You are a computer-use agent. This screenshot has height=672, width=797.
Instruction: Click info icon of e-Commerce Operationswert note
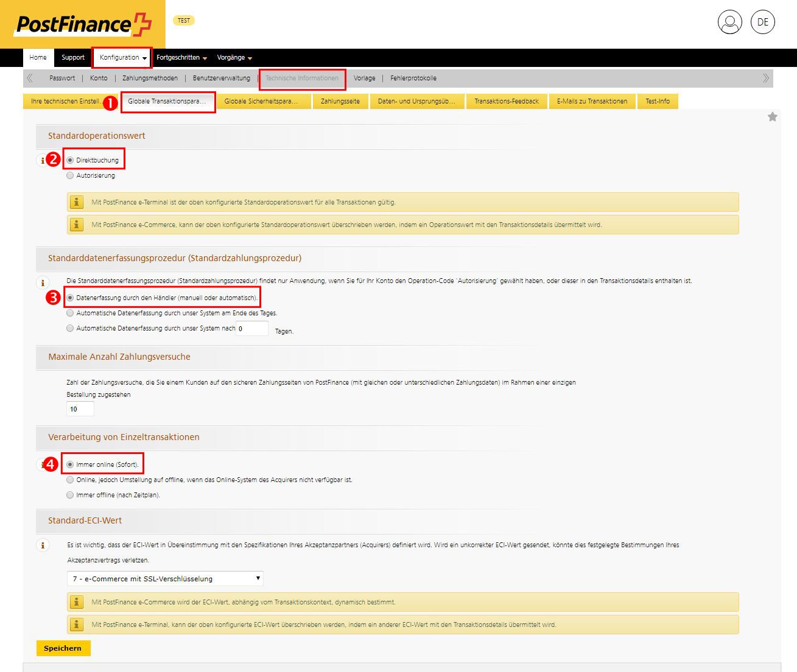click(77, 225)
